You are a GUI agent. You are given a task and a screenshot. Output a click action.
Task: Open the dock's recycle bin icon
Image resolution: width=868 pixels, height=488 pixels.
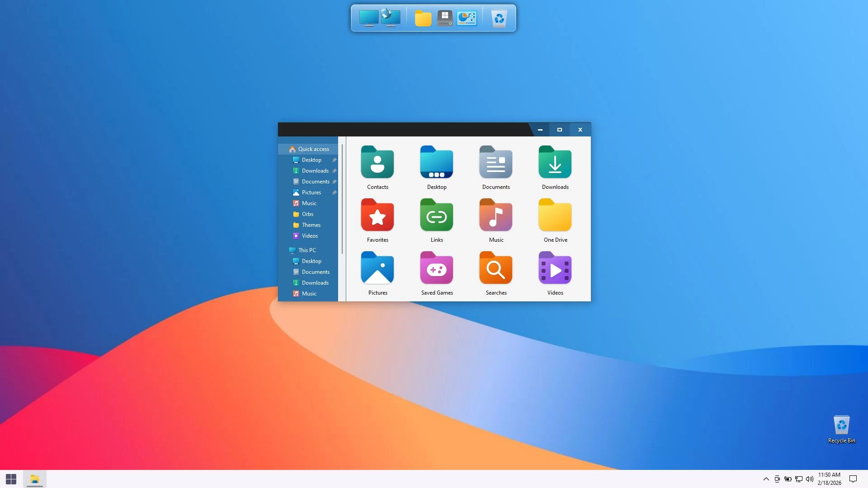[499, 19]
